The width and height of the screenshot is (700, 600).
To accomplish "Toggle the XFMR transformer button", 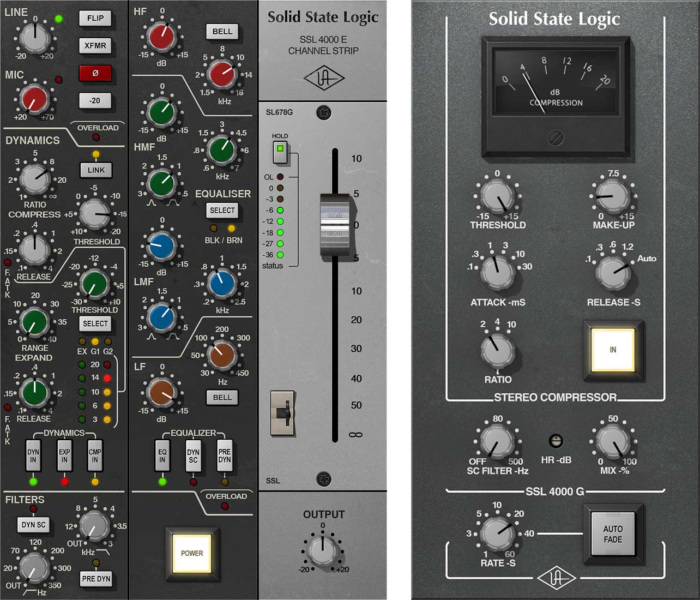I will pos(95,45).
